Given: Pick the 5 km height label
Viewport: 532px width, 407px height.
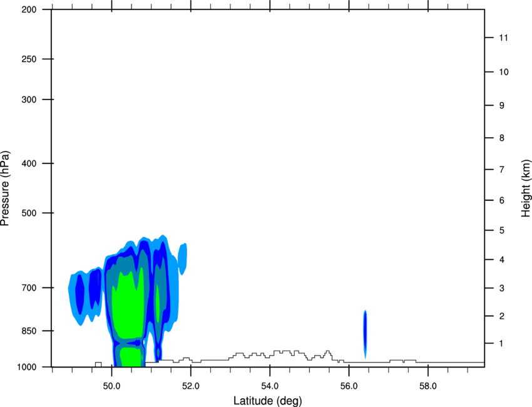Looking at the screenshot, I should (502, 230).
